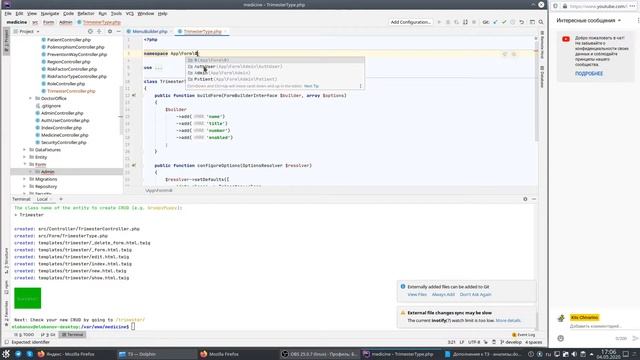Click View Files link in notification
Viewport: 640px width, 360px height.
pos(417,294)
